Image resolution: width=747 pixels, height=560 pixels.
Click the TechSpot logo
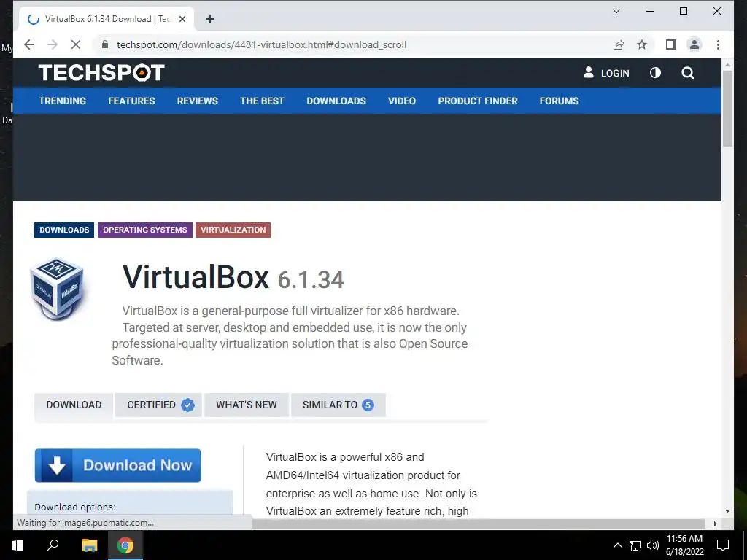(101, 73)
